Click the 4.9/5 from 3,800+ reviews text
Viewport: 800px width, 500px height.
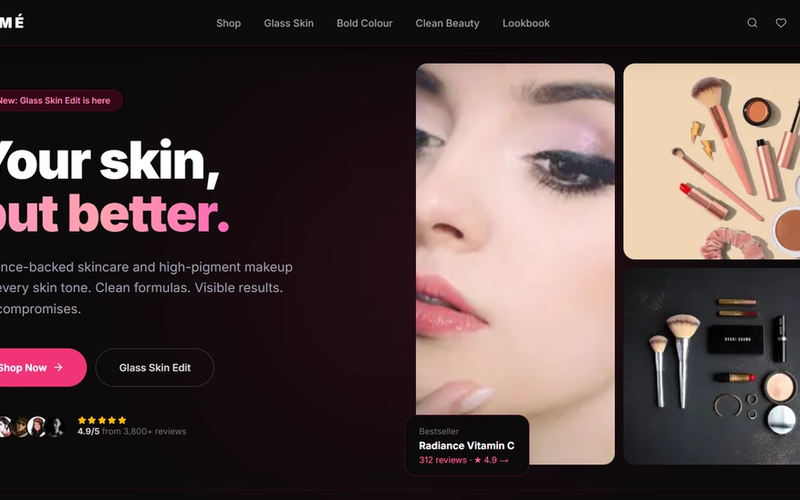[x=132, y=432]
